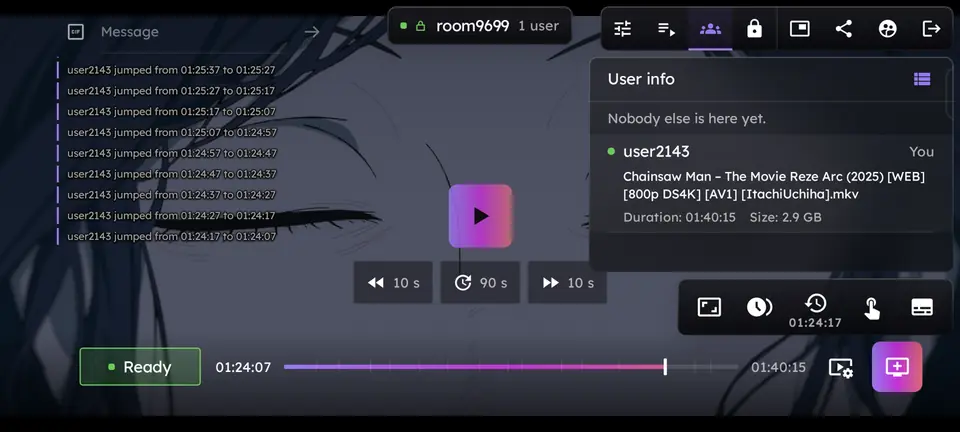Screen dimensions: 960x432
Task: Open video playback settings gear icon
Action: [841, 368]
